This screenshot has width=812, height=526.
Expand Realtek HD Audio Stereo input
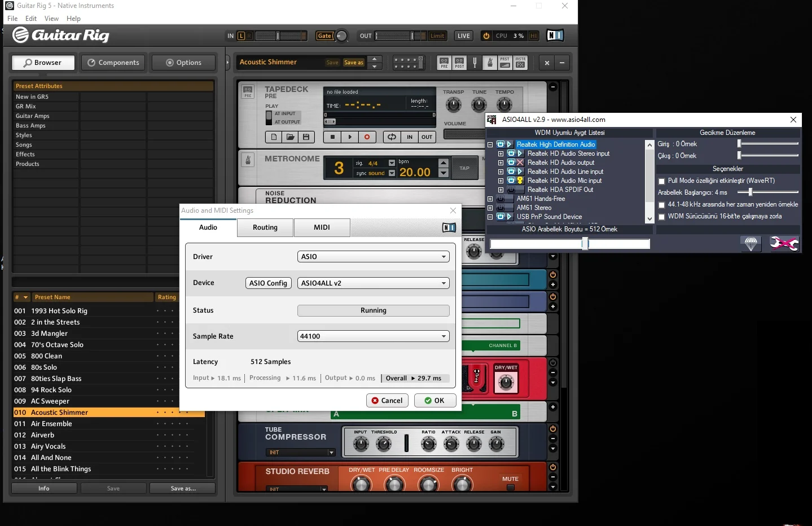(x=501, y=154)
